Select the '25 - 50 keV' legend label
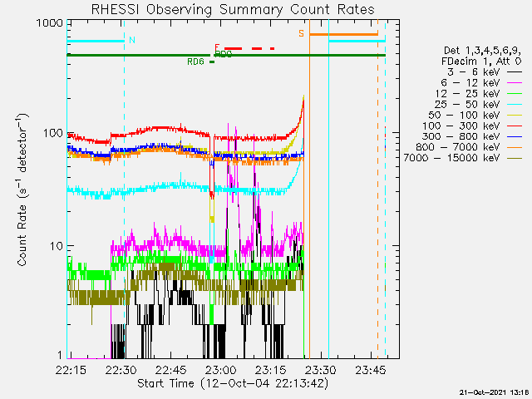The height and width of the screenshot is (399, 532). pos(467,104)
